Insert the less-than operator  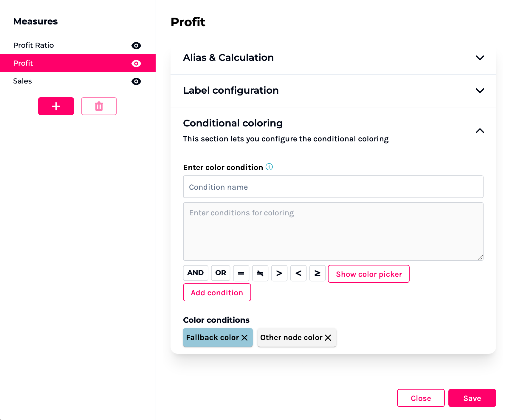(x=298, y=273)
